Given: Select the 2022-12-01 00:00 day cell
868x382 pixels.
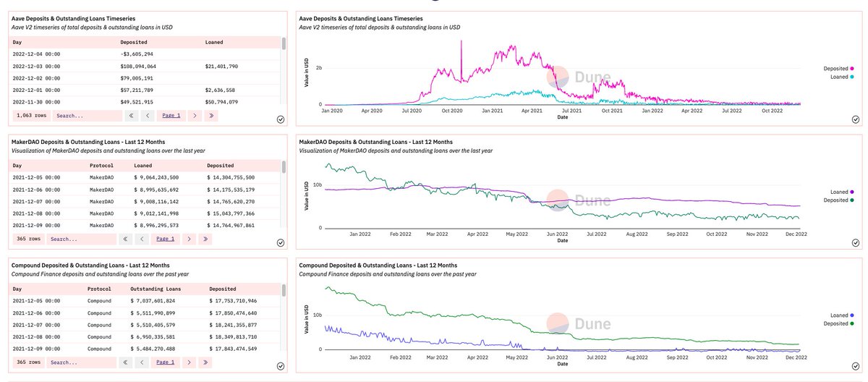Looking at the screenshot, I should click(x=35, y=90).
